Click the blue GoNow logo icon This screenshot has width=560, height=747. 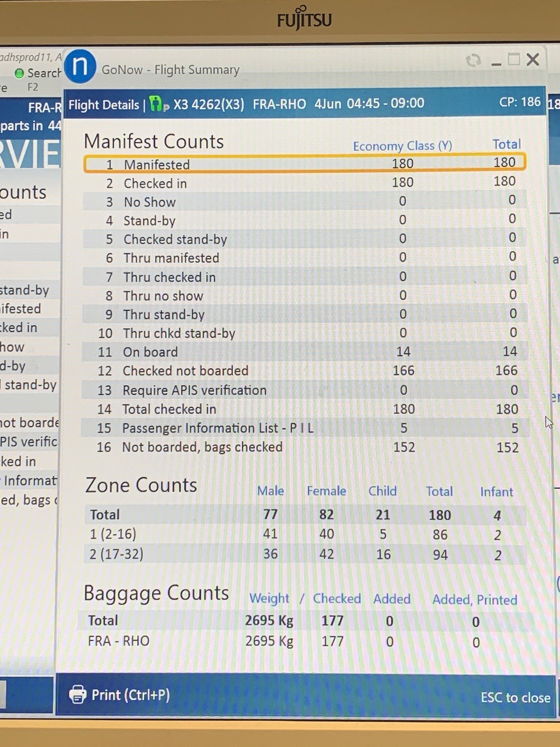(80, 66)
